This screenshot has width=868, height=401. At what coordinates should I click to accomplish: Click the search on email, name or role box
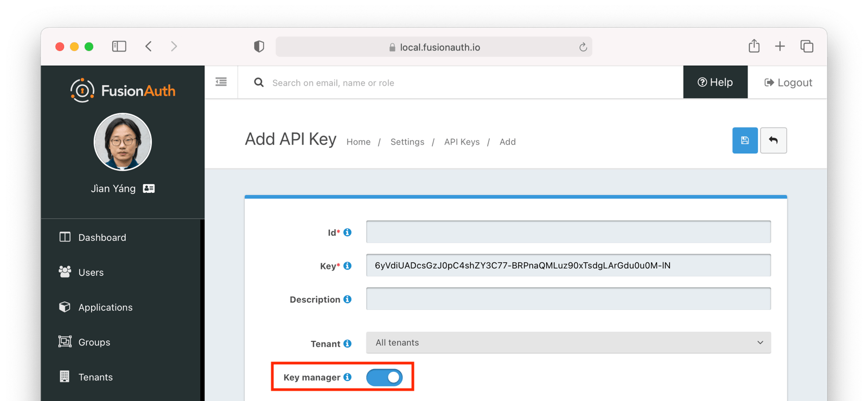461,82
